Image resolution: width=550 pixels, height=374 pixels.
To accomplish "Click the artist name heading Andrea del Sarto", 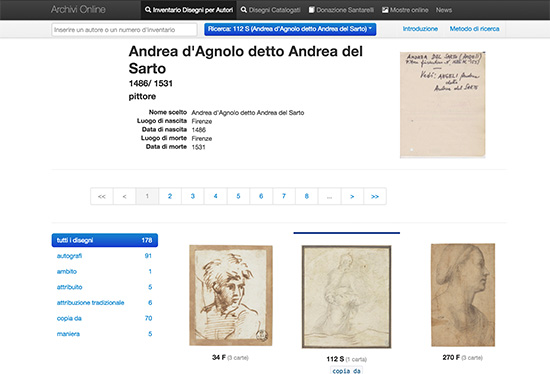I will 246,60.
